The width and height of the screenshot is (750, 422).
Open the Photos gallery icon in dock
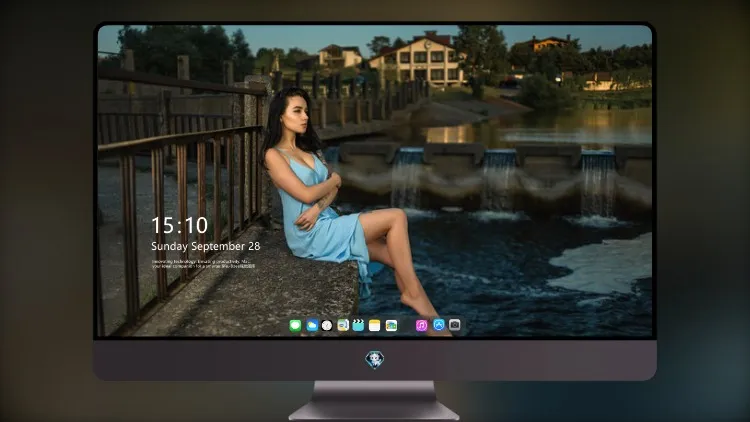(x=391, y=326)
